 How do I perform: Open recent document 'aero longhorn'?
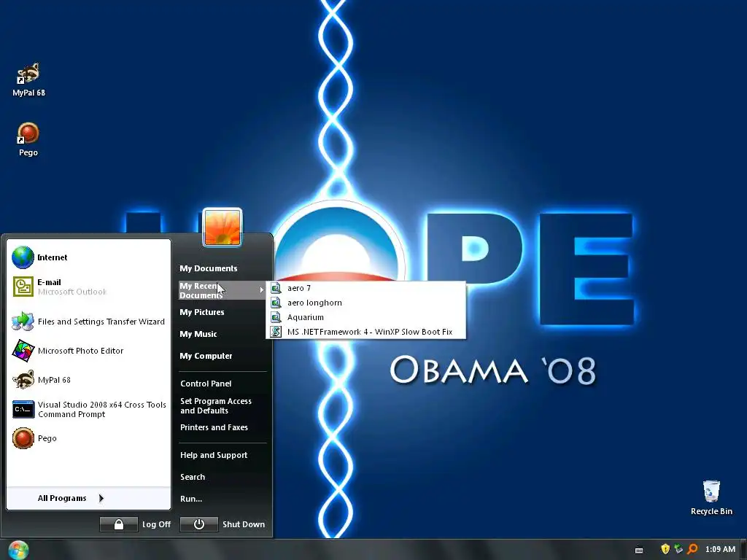[x=365, y=303]
